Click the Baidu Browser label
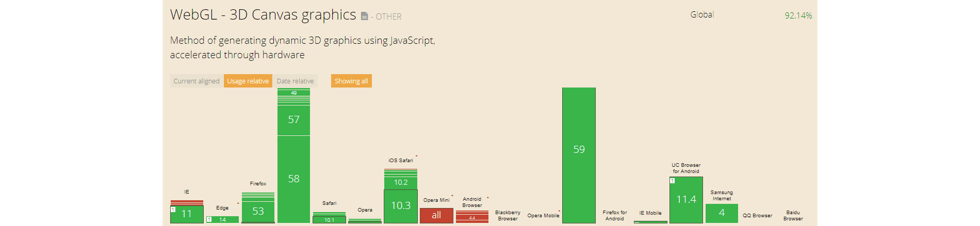Screen dimensions: 980x226 tap(793, 215)
